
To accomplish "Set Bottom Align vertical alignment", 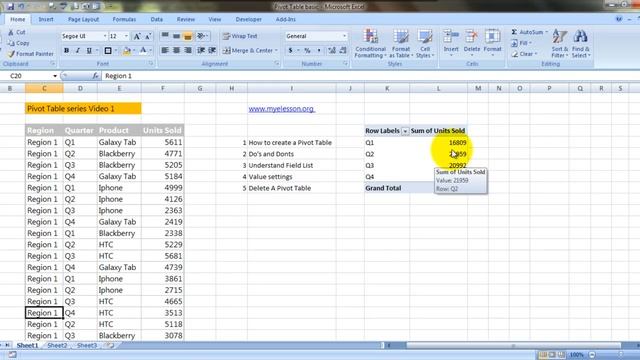I will pos(188,36).
